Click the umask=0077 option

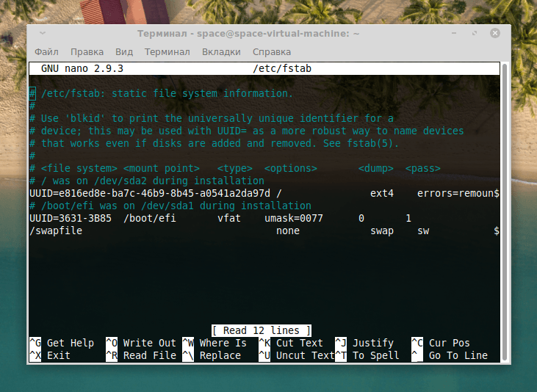(294, 218)
